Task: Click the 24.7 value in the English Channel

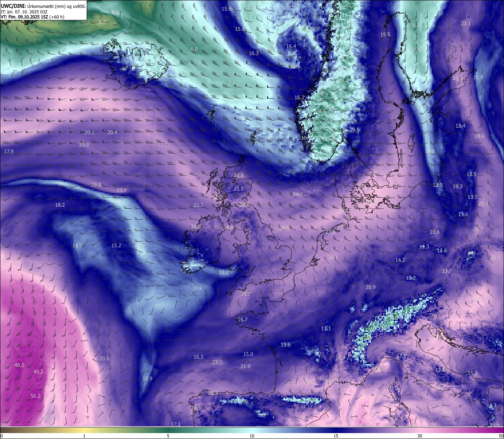Action: pos(245,294)
